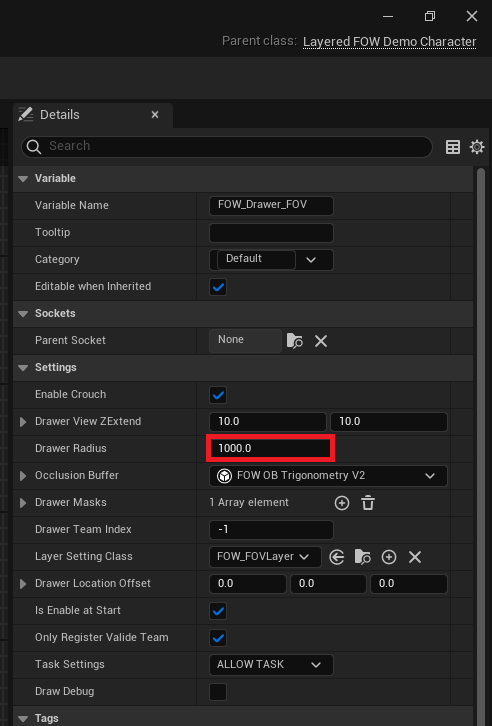Browse to Parent Socket with folder-search icon
492x726 pixels.
point(295,341)
